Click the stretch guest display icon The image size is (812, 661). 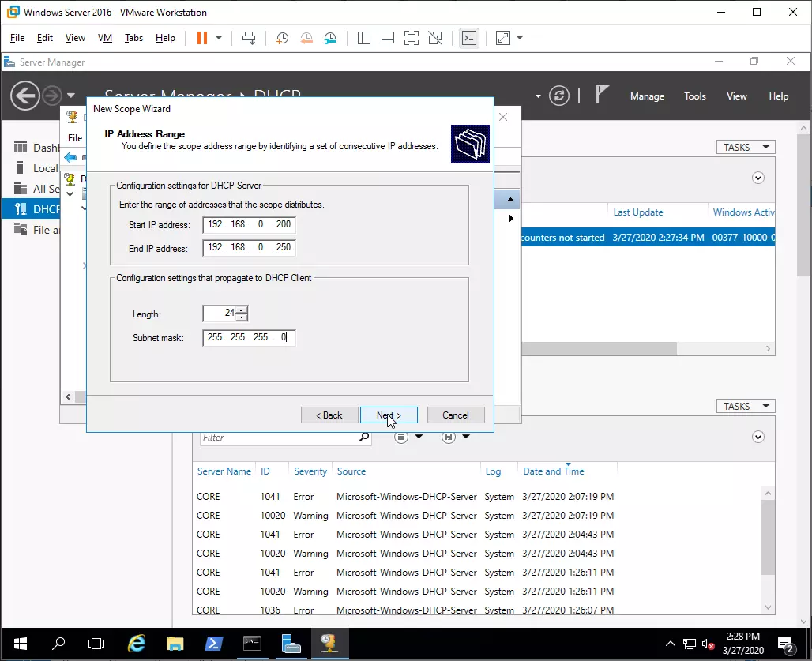(x=503, y=38)
